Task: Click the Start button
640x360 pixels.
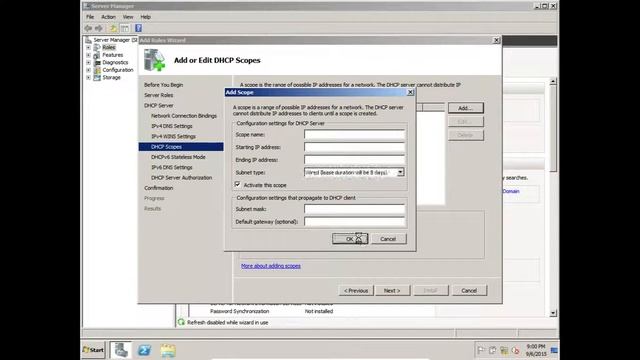Action: click(93, 350)
